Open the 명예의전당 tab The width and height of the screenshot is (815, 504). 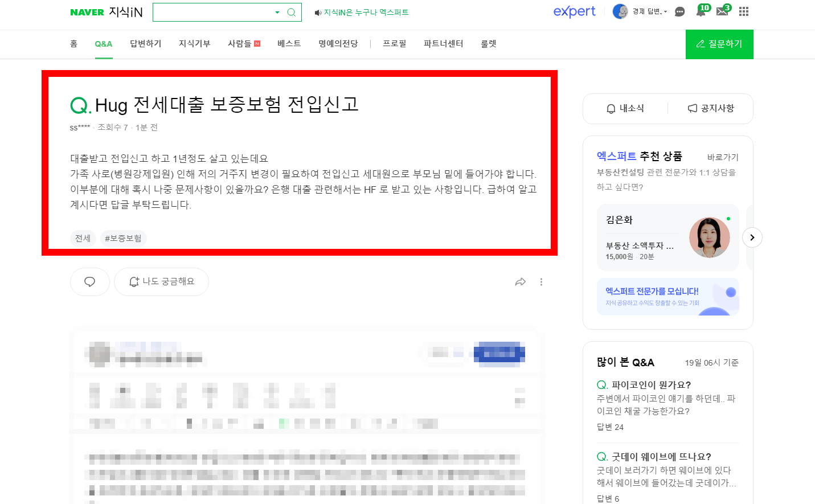click(338, 44)
